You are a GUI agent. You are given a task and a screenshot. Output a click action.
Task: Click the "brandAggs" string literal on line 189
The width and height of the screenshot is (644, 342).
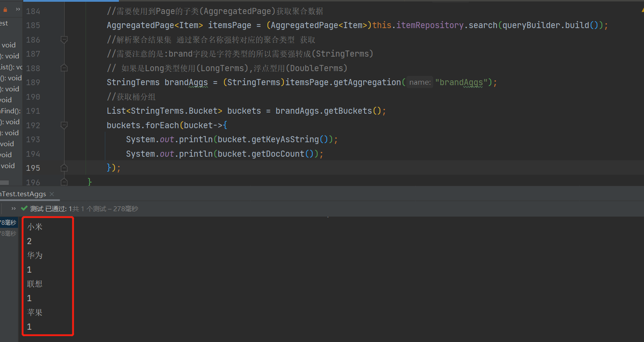pos(461,83)
